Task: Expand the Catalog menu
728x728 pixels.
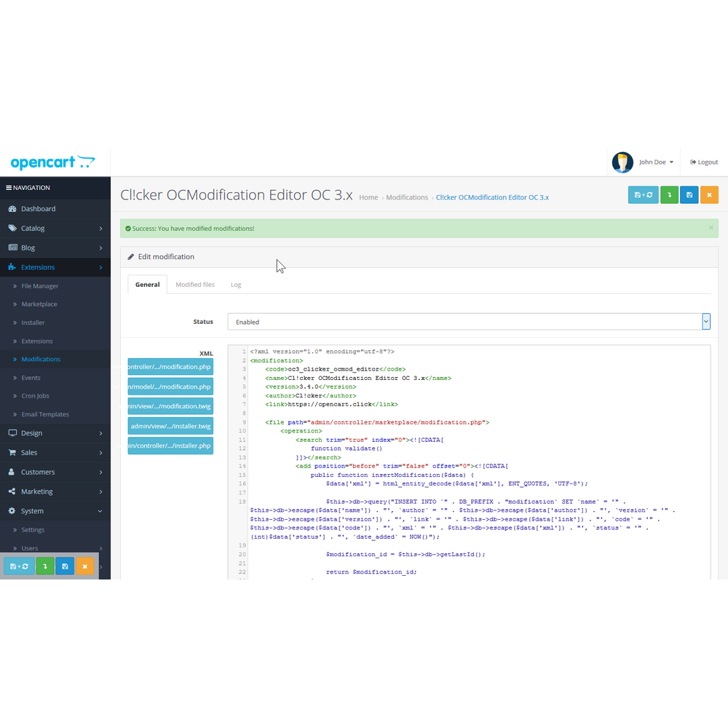Action: [55, 229]
